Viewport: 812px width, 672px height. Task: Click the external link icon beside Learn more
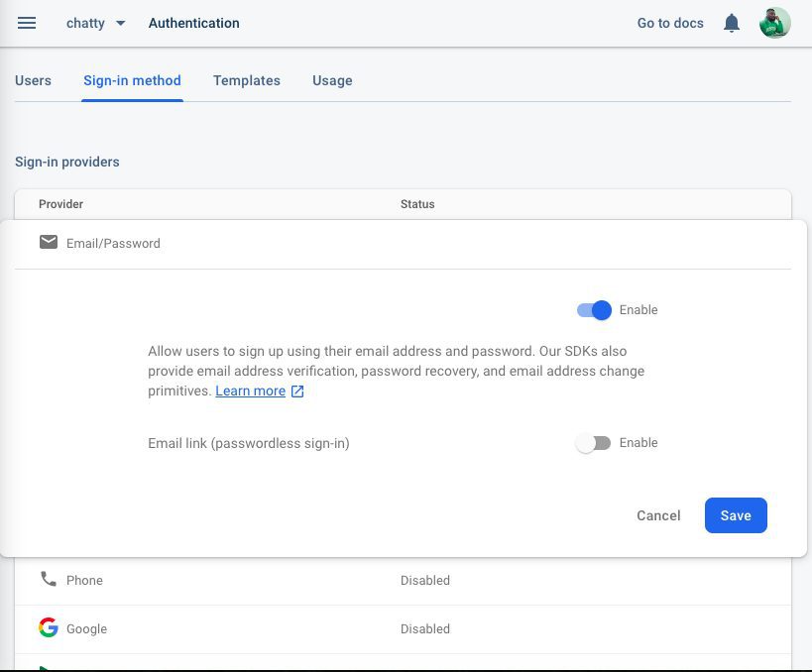[x=297, y=392]
